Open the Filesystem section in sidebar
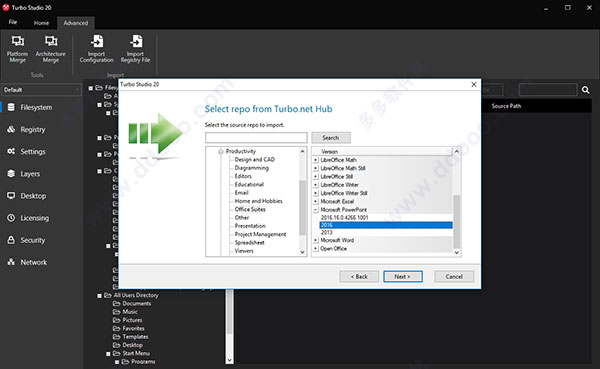This screenshot has height=369, width=600. tap(36, 108)
